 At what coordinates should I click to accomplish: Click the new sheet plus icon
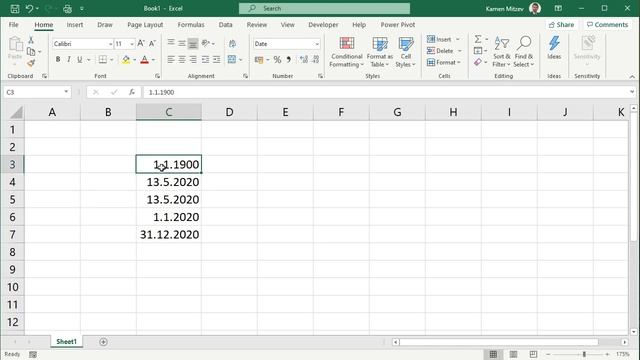pyautogui.click(x=103, y=342)
